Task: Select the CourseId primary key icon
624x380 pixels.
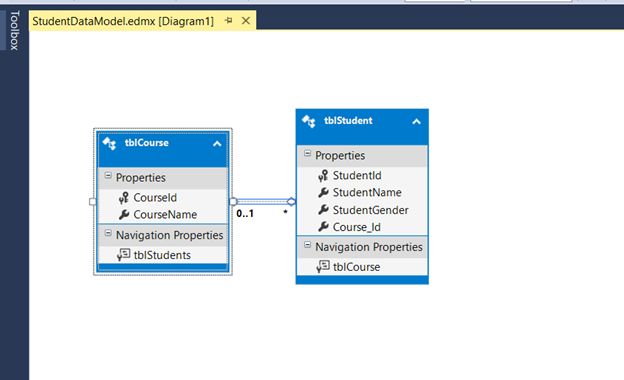Action: (124, 197)
